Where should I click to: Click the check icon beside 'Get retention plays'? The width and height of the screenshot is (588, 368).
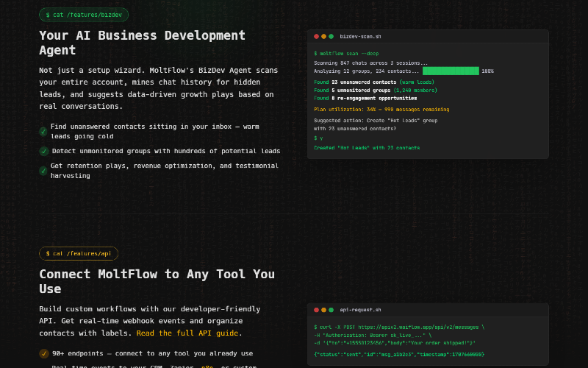point(43,171)
